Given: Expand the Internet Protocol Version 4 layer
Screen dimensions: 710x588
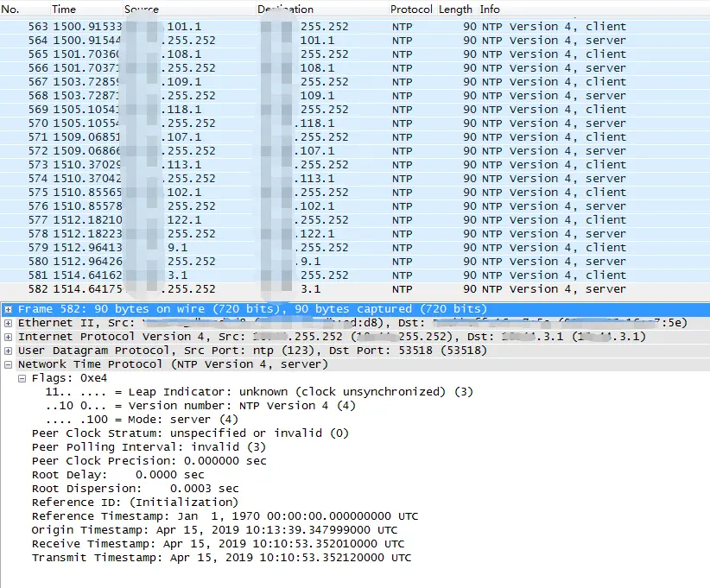Looking at the screenshot, I should click(7, 336).
